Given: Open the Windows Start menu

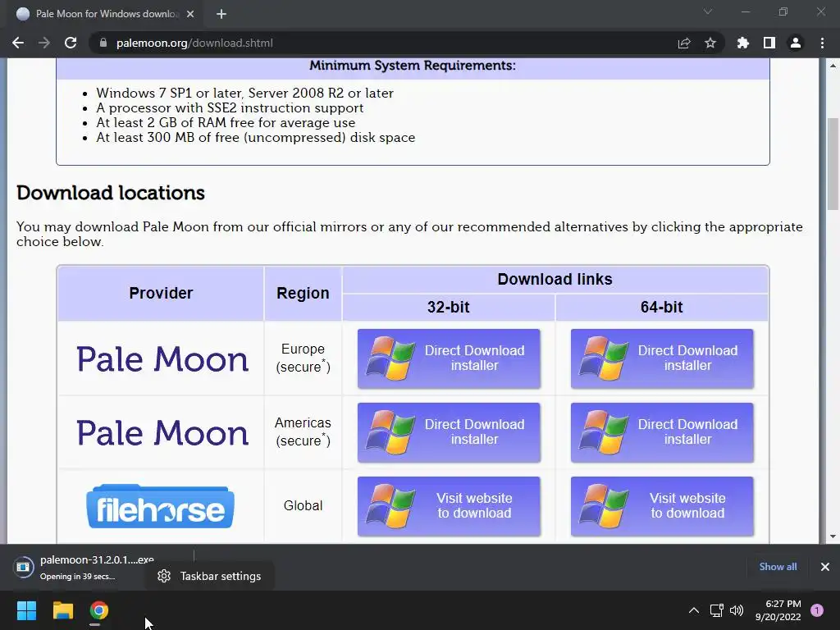Looking at the screenshot, I should pyautogui.click(x=26, y=610).
